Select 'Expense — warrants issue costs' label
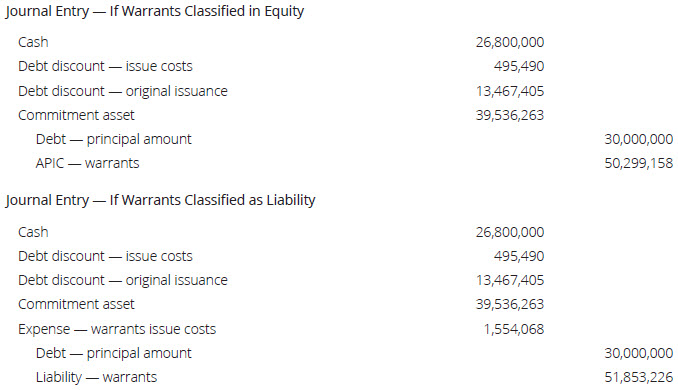Image resolution: width=678 pixels, height=390 pixels. 117,329
